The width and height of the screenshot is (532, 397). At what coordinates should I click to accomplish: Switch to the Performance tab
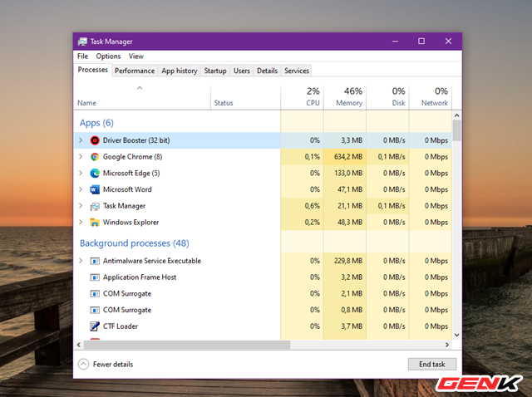(135, 71)
